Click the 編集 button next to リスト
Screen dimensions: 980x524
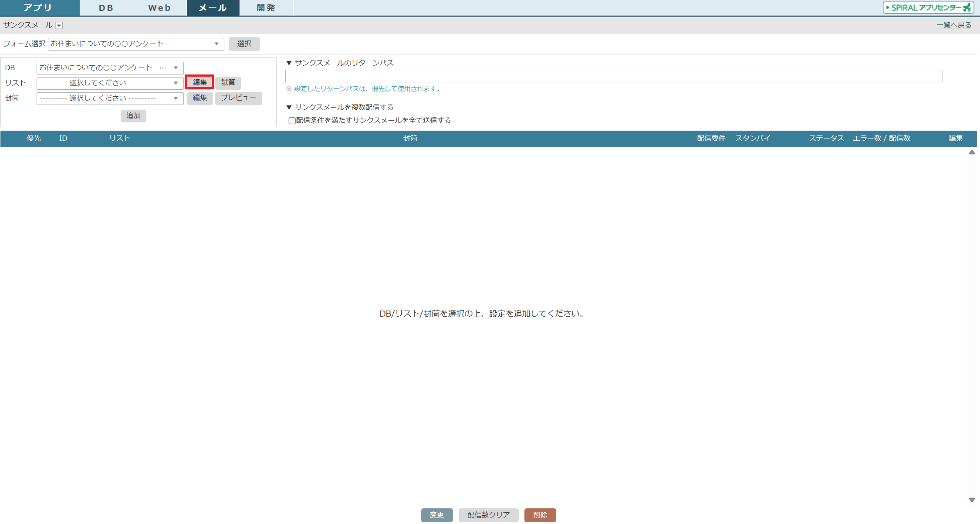(200, 82)
